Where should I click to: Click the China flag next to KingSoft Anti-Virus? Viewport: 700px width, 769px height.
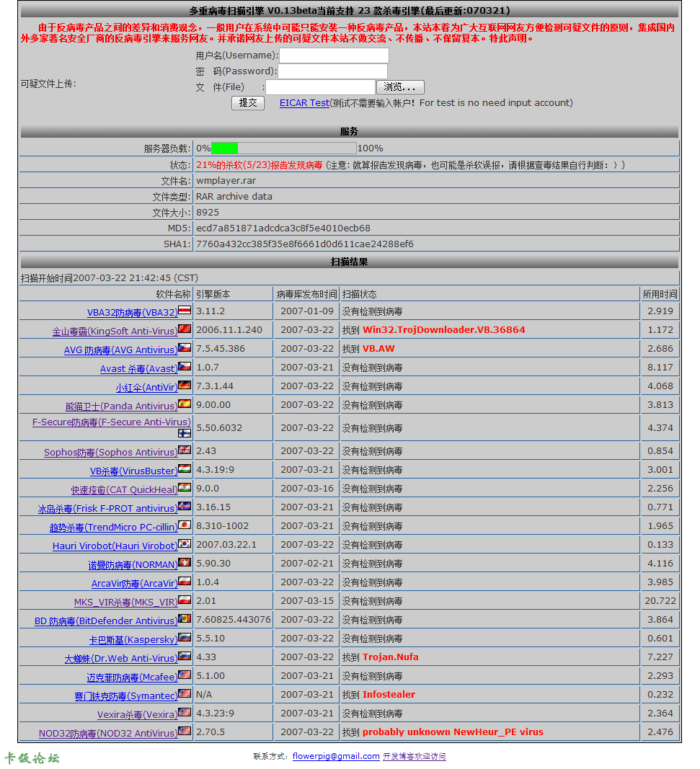pos(185,329)
